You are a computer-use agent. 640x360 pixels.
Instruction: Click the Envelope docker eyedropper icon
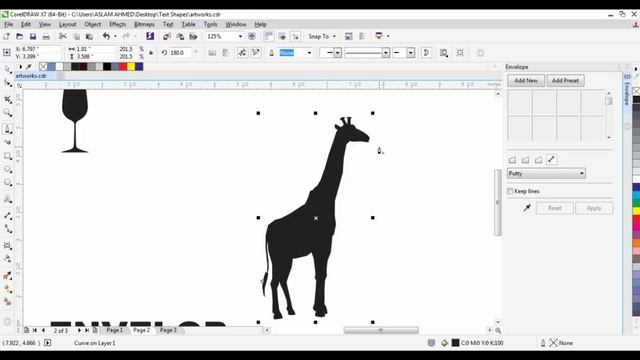click(x=527, y=208)
